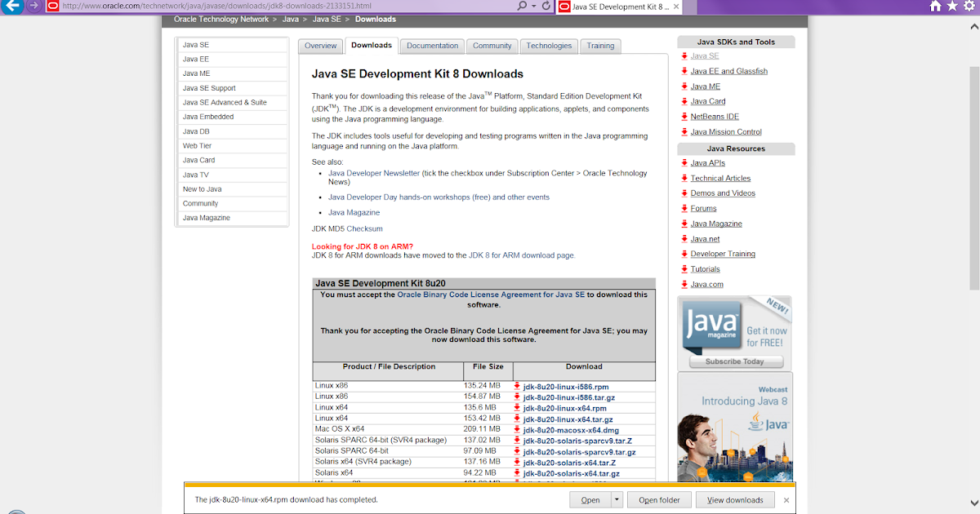Open Java SE Advanced & Suite menu item
This screenshot has height=514, width=980.
(233, 103)
